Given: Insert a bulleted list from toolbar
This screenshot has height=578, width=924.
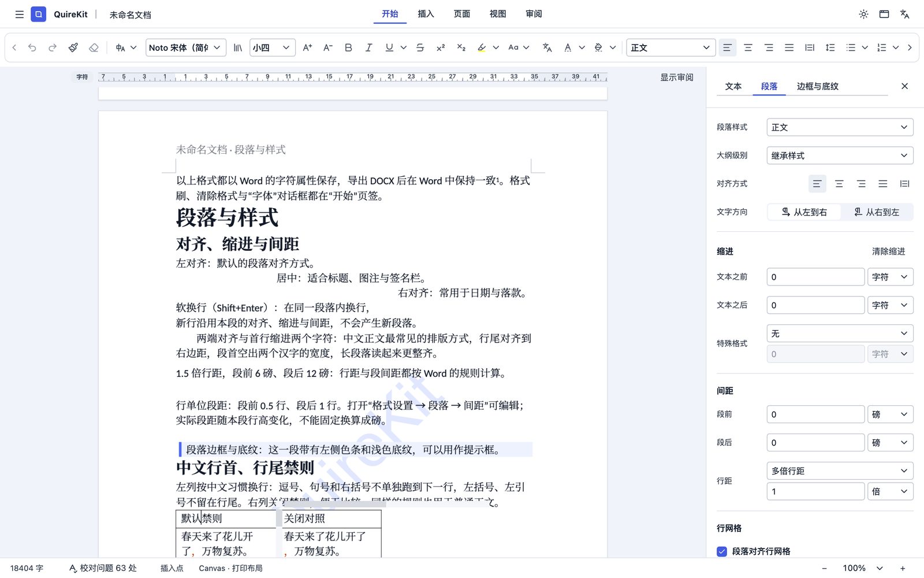Looking at the screenshot, I should 851,48.
